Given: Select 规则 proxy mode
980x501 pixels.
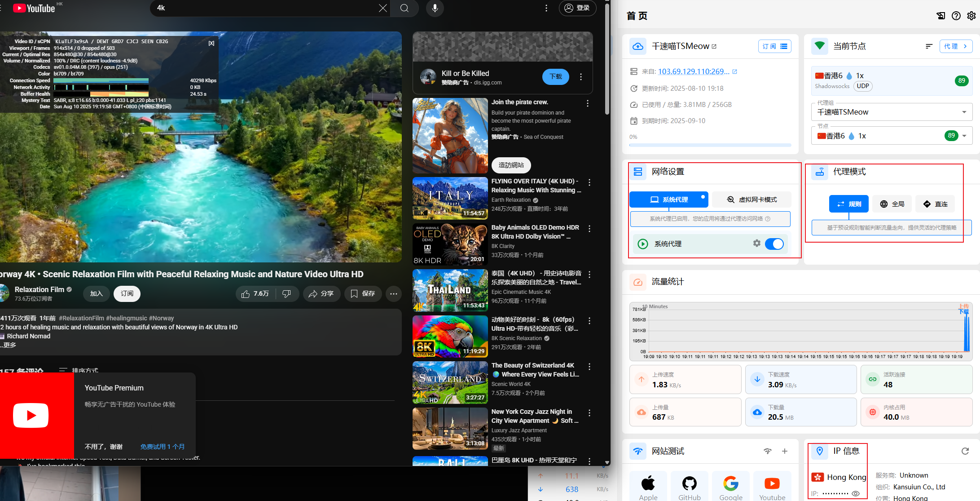Looking at the screenshot, I should [x=848, y=204].
